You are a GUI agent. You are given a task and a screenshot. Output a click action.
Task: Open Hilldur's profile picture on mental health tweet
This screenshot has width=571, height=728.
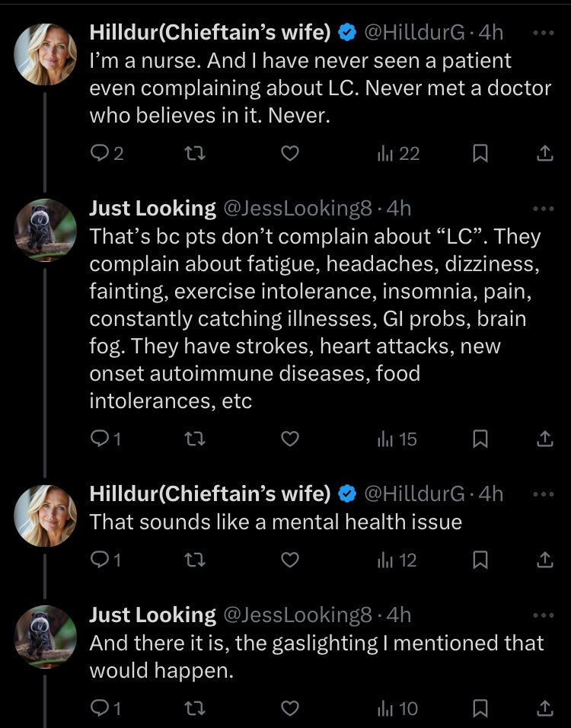coord(46,516)
